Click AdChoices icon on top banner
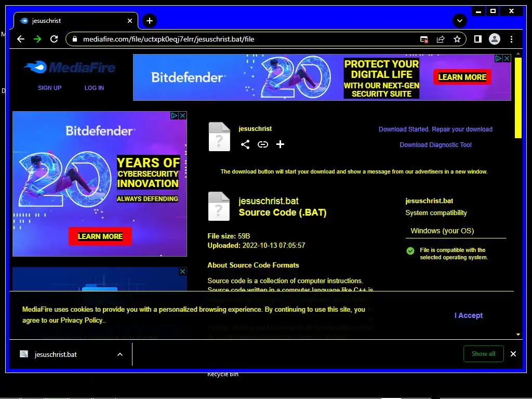 [498, 58]
